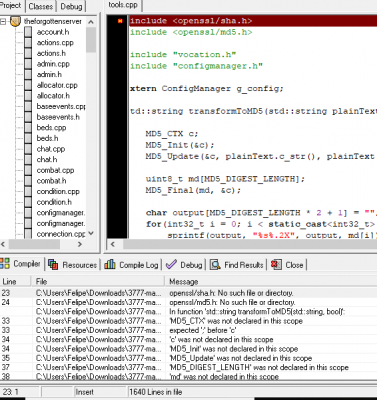Click the project tree scroll-left arrow
The width and height of the screenshot is (377, 400).
3,244
